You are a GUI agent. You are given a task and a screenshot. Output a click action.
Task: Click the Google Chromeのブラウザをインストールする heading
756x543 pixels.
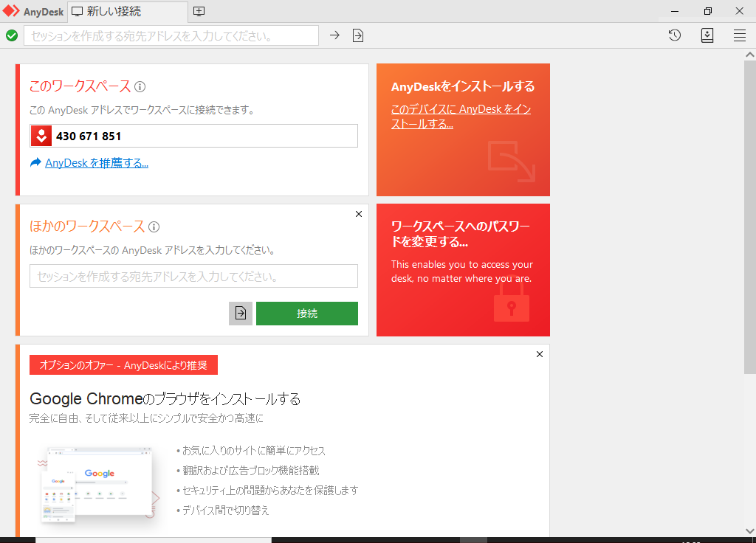(165, 399)
